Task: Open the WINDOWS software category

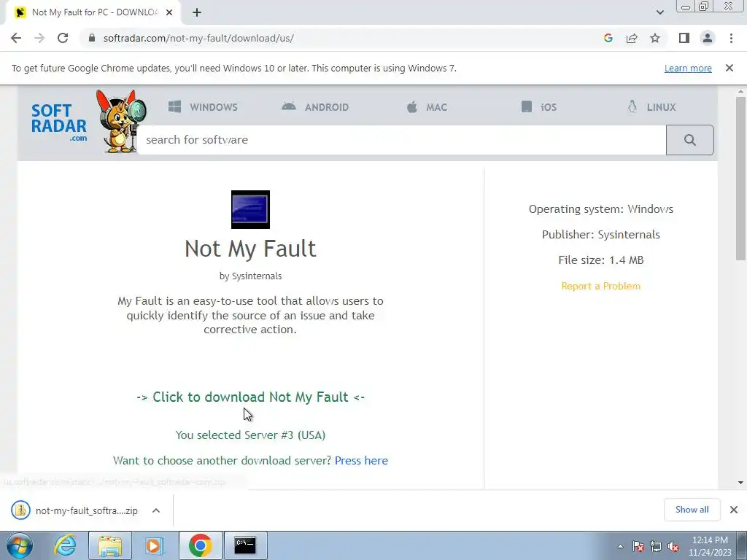Action: 203,107
